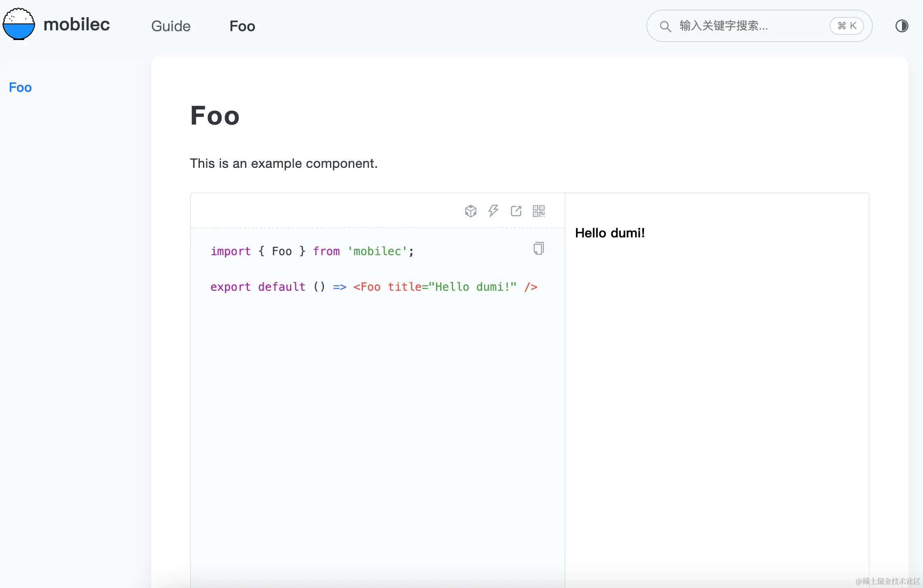Toggle dark/light theme mode
923x588 pixels.
tap(901, 26)
